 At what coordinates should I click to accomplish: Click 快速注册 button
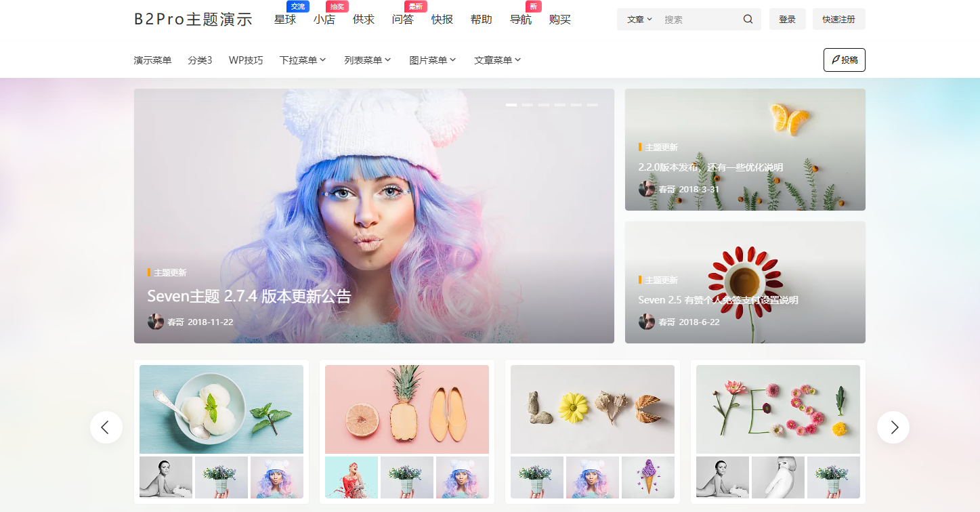[x=839, y=20]
